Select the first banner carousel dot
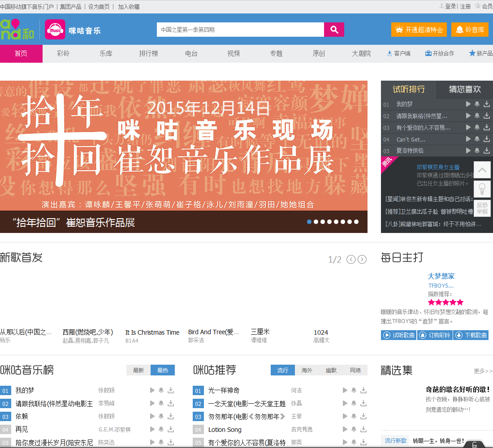The height and width of the screenshot is (448, 493). pos(309,222)
